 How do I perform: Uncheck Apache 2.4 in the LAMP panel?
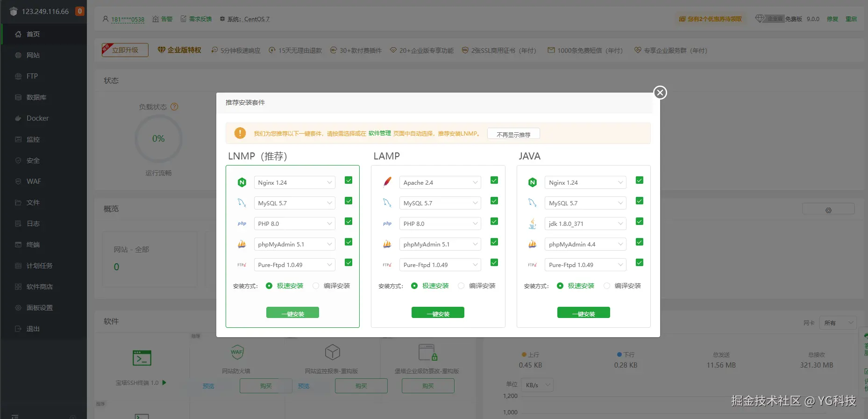(x=494, y=181)
